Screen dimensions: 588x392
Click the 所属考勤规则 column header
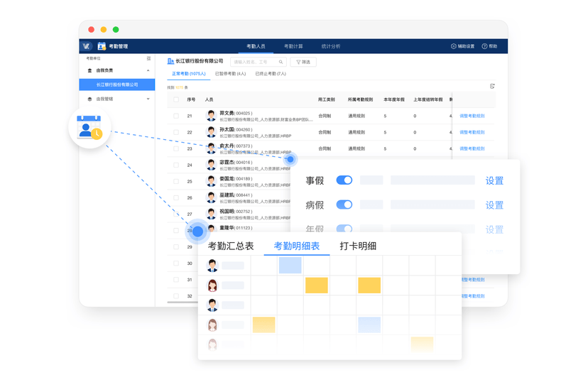click(x=360, y=99)
